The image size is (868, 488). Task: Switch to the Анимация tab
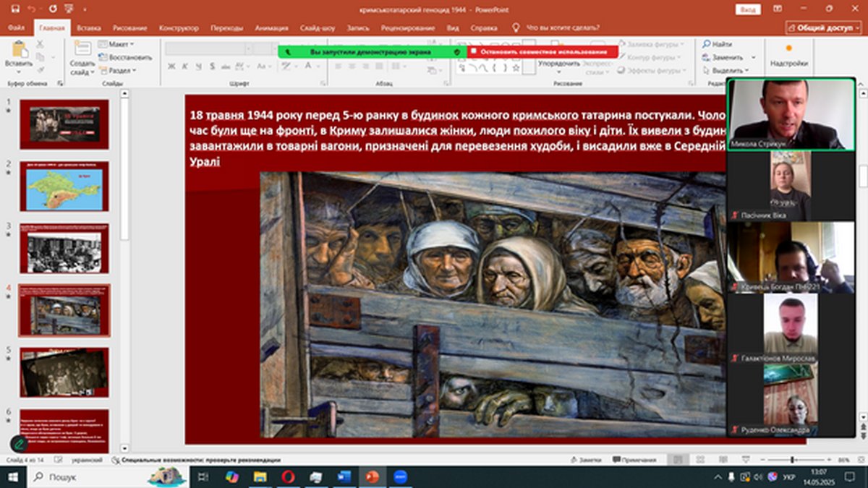[x=271, y=28]
